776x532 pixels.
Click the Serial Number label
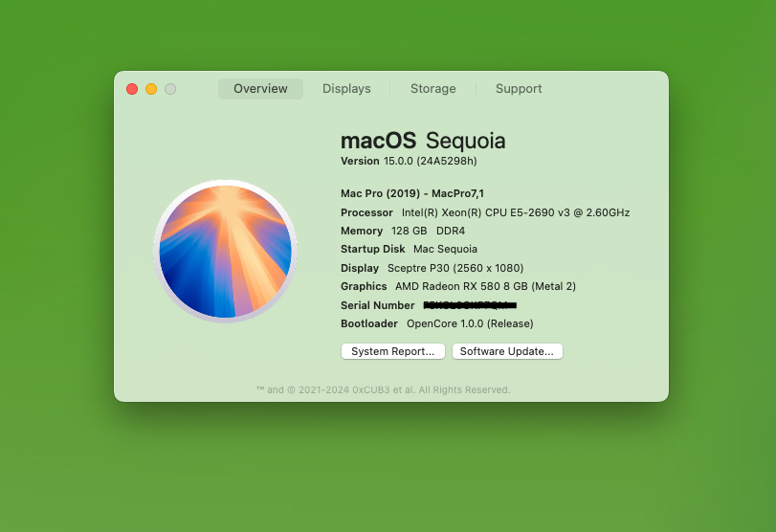[378, 305]
